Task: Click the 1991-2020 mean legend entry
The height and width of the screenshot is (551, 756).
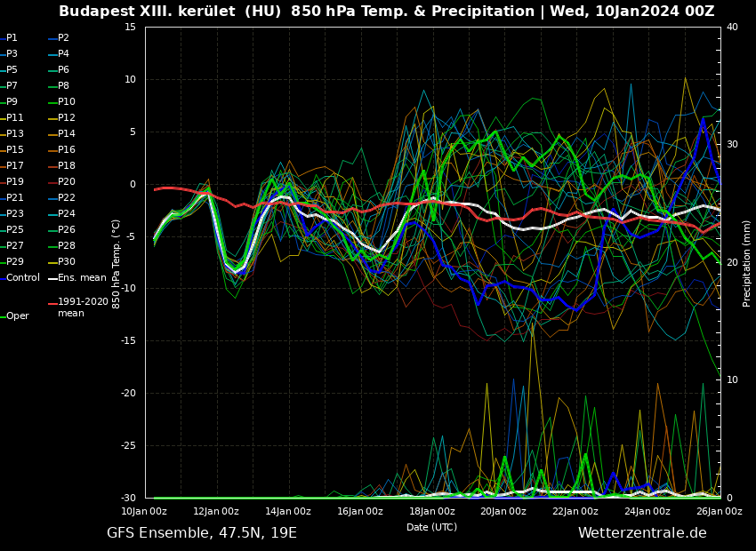Action: click(x=83, y=307)
